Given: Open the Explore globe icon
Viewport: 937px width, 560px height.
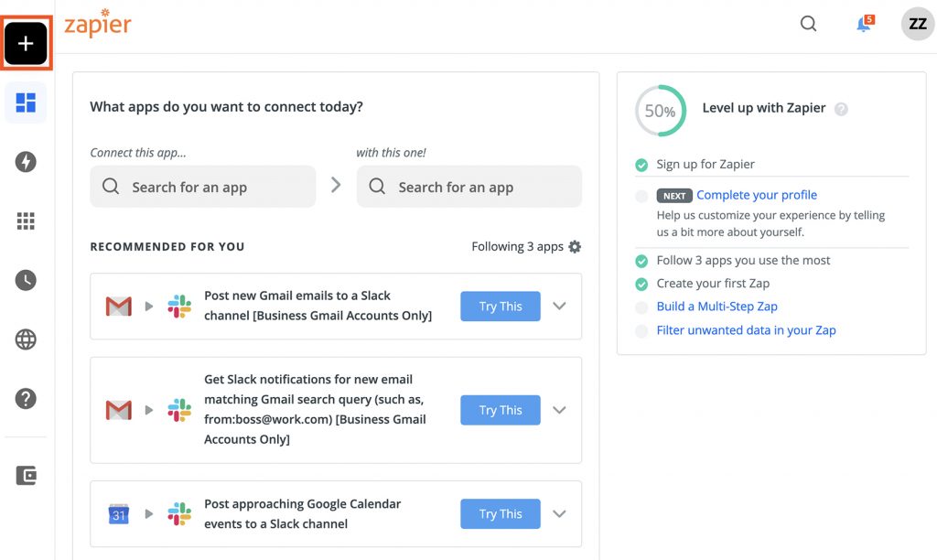Looking at the screenshot, I should point(26,339).
